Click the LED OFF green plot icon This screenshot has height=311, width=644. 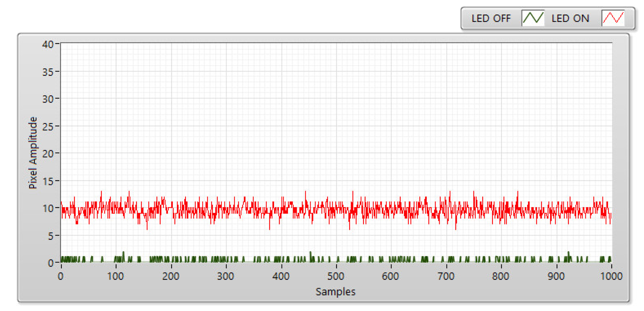(533, 18)
